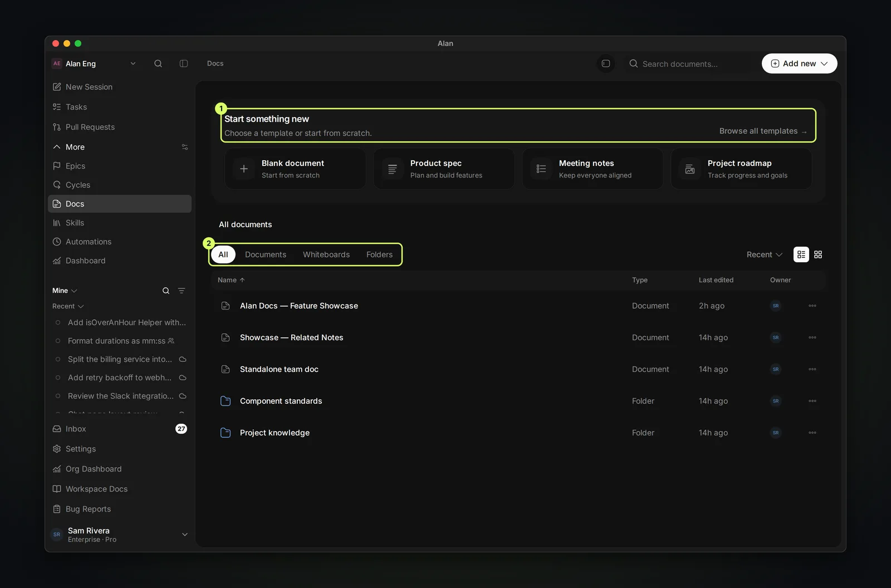Open the Alan Eng workspace dropdown
Viewport: 891px width, 588px height.
coord(94,63)
